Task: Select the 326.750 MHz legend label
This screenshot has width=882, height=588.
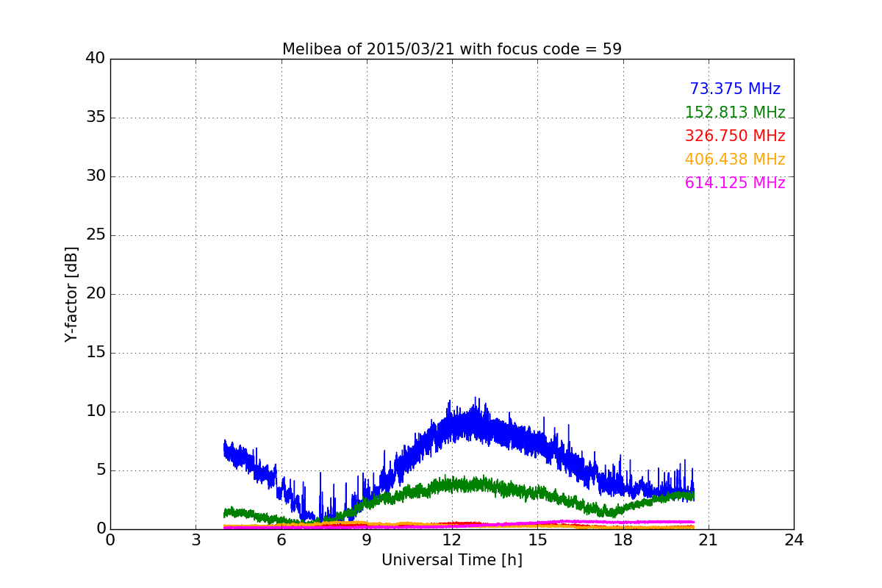Action: click(x=735, y=136)
